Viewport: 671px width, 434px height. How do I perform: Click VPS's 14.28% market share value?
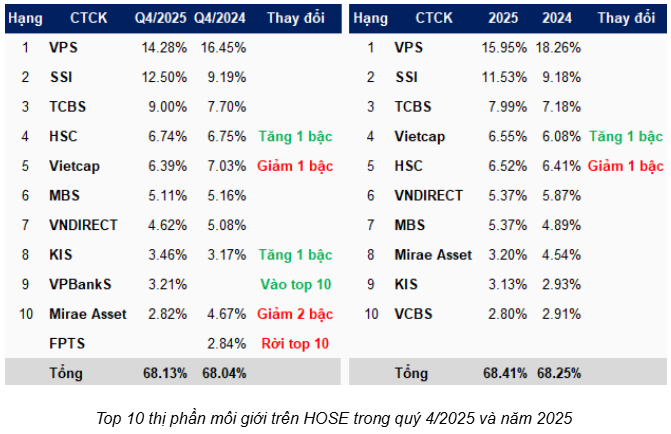pos(164,47)
